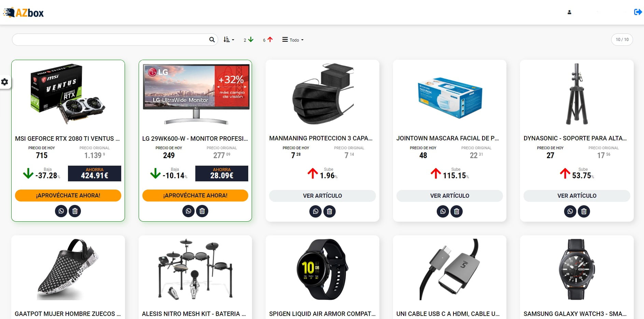This screenshot has height=319, width=644.
Task: Open the user profile icon
Action: (569, 12)
